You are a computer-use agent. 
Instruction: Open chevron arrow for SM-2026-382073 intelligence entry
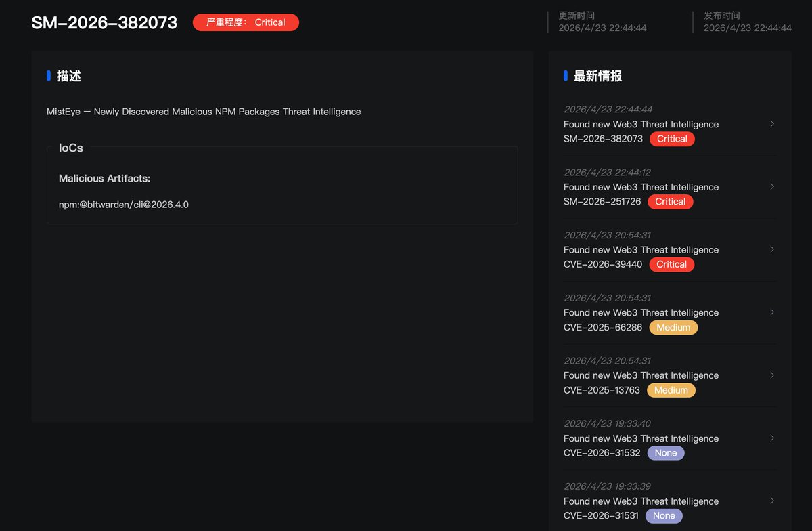coord(772,124)
